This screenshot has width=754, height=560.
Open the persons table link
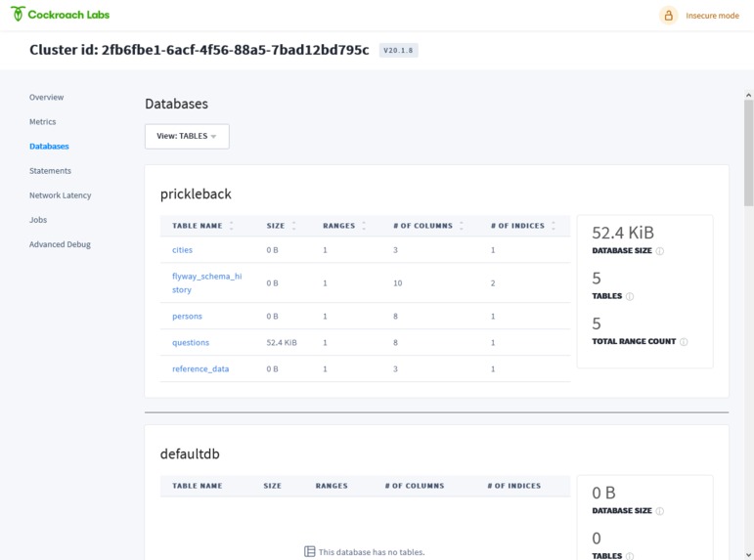pyautogui.click(x=187, y=317)
